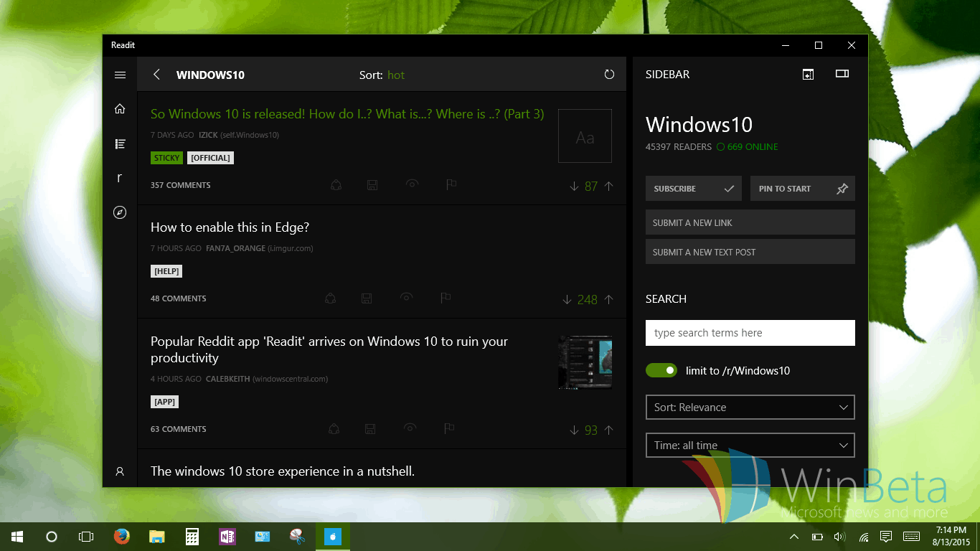Viewport: 980px width, 551px height.
Task: Open the Action Center notification icon
Action: pyautogui.click(x=886, y=537)
